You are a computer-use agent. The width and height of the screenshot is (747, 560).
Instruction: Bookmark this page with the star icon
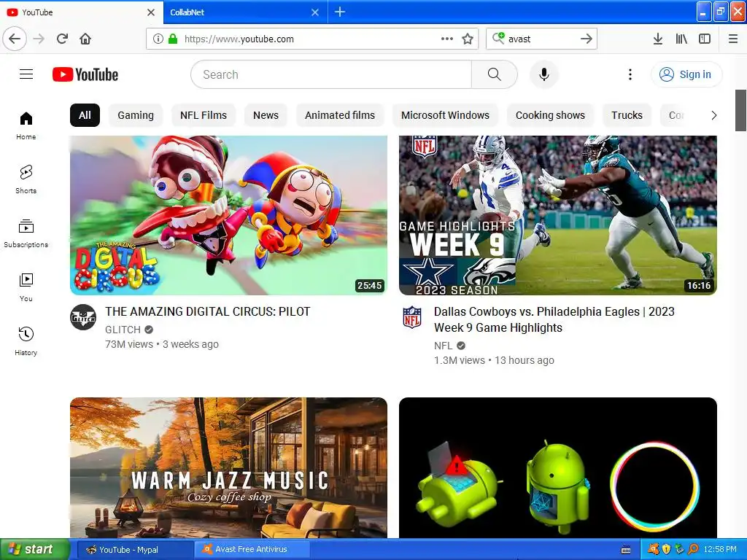tap(468, 39)
